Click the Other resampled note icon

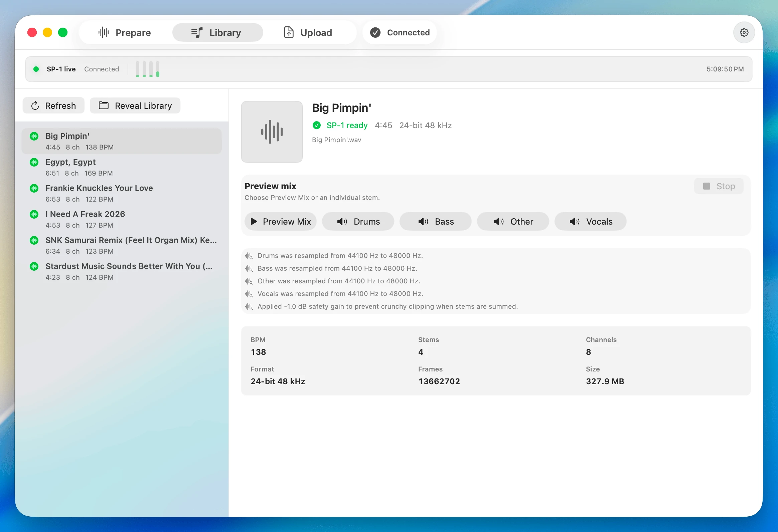249,281
